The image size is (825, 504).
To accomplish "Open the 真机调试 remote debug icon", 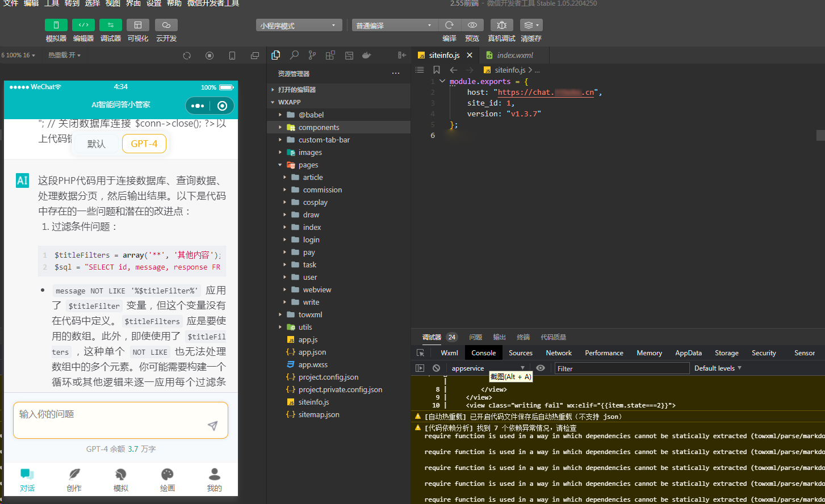I will 501,25.
